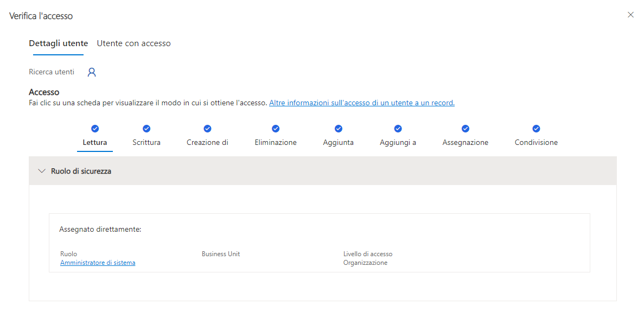Select the Dettagli utente tab
The image size is (644, 324).
click(x=58, y=43)
